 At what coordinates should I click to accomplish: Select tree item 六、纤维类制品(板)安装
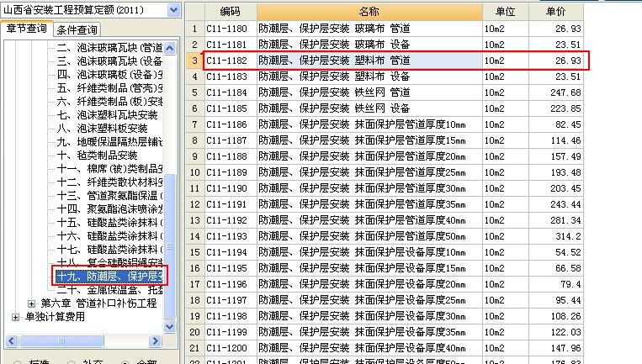pyautogui.click(x=109, y=102)
